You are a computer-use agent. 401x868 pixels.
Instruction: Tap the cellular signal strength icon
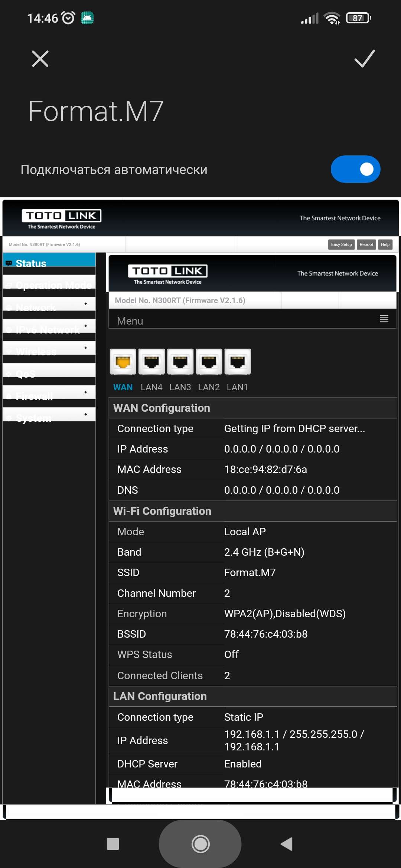tap(310, 18)
